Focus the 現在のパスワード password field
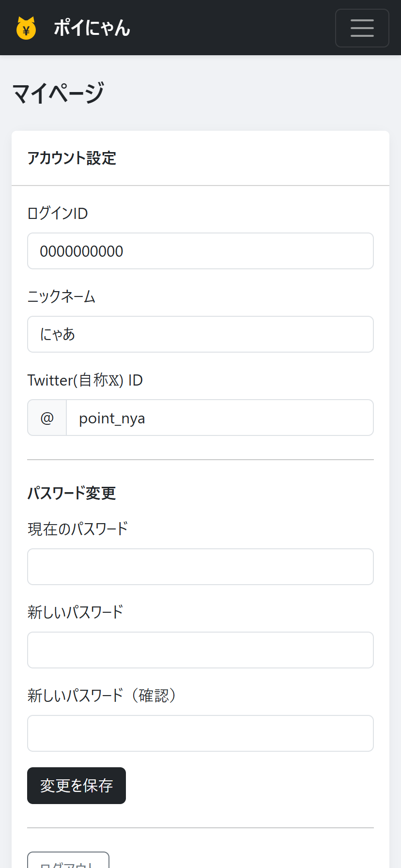The image size is (401, 868). [200, 567]
